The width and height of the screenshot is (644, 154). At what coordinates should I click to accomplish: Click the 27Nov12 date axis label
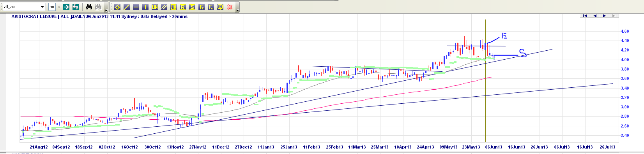coord(198,147)
